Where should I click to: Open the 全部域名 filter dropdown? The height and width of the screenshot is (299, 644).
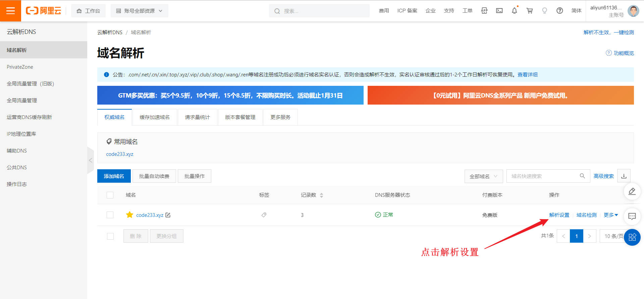tap(483, 176)
